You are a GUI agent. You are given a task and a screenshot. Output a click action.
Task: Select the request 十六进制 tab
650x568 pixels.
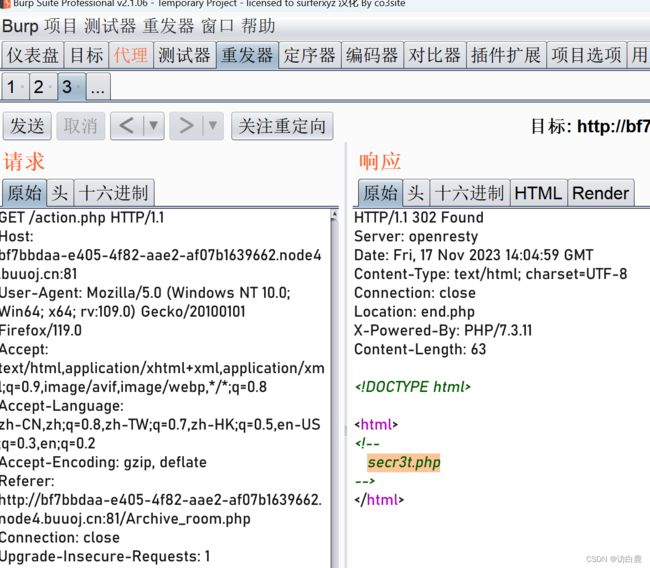tap(114, 193)
